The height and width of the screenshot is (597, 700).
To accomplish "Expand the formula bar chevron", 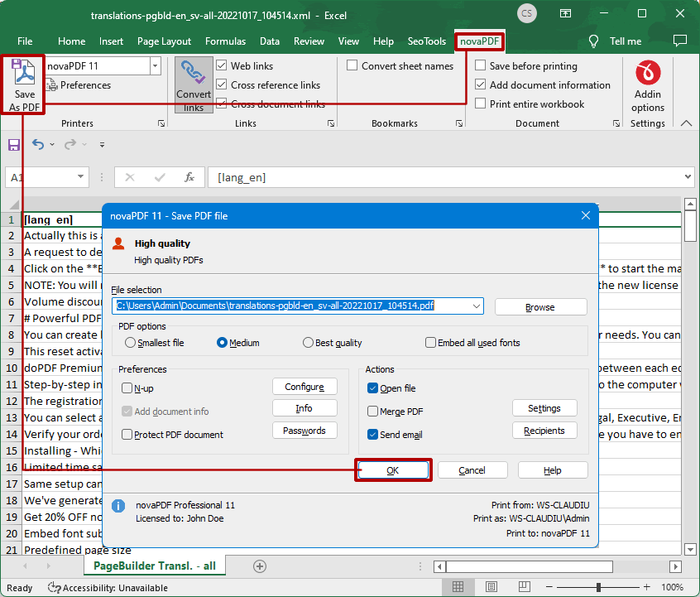I will pos(688,177).
